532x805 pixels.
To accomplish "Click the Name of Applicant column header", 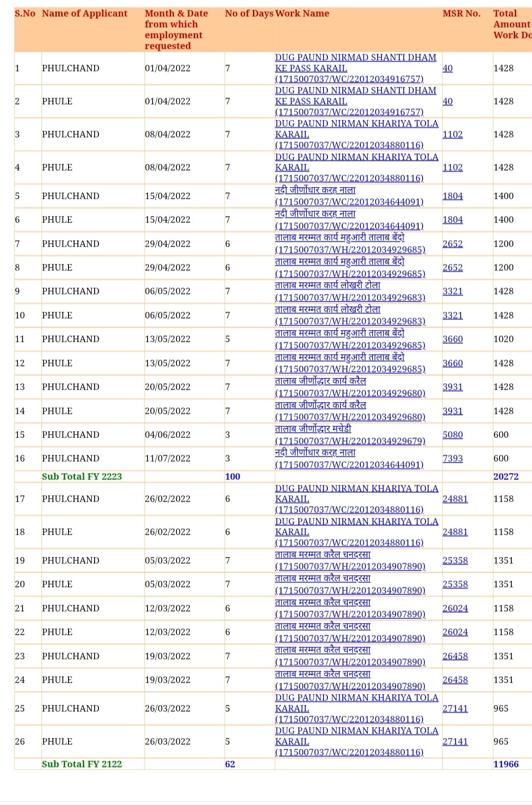I will pyautogui.click(x=84, y=13).
